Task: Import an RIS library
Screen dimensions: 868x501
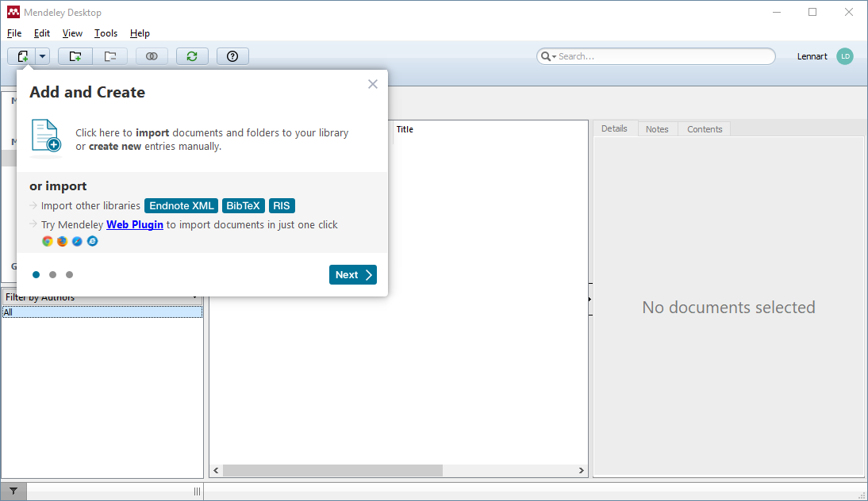Action: click(x=281, y=205)
